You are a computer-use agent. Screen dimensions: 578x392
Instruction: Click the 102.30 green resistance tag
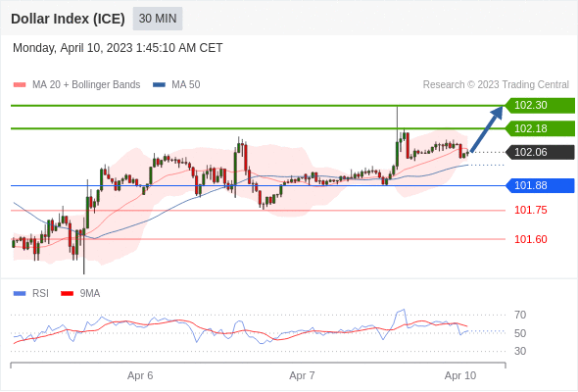pos(540,106)
